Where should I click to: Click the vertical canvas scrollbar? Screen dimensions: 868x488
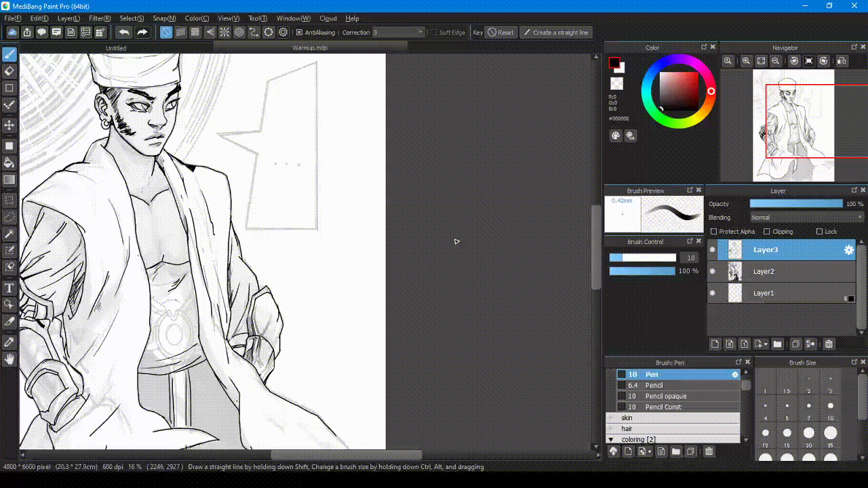click(596, 247)
